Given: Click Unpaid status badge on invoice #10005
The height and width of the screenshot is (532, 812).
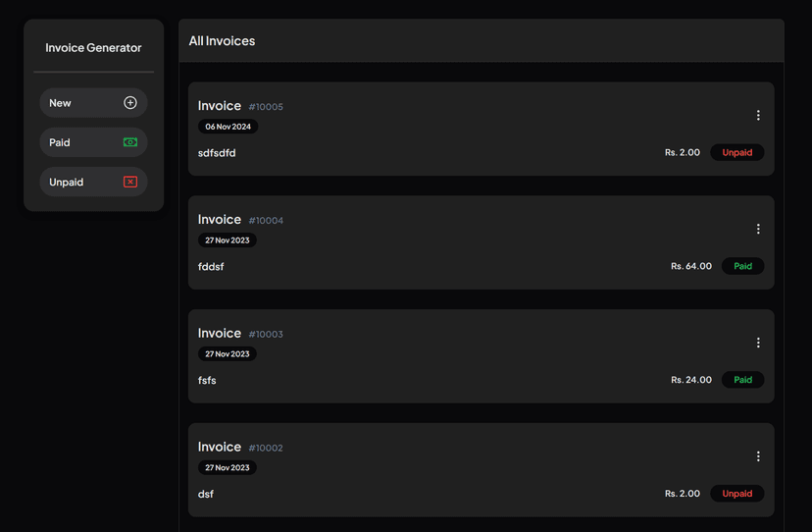Looking at the screenshot, I should [x=736, y=152].
